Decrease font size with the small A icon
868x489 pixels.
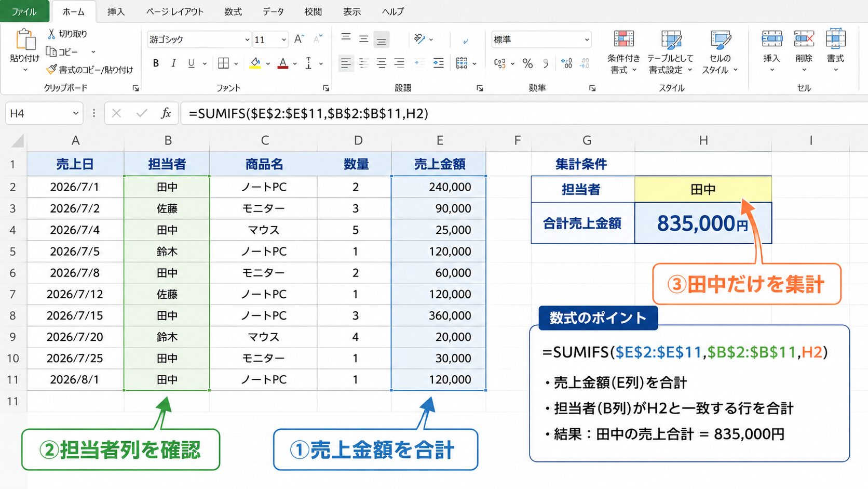tap(318, 39)
